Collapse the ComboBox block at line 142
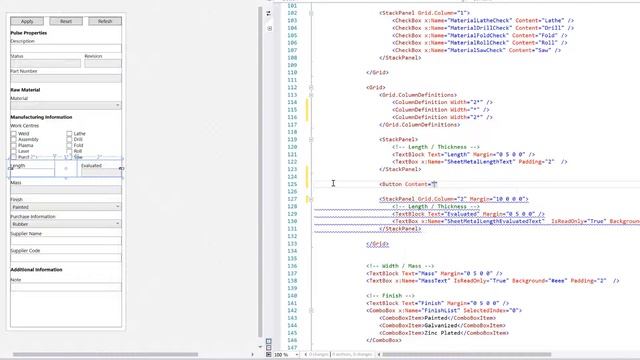The image size is (640, 360). coord(311,311)
